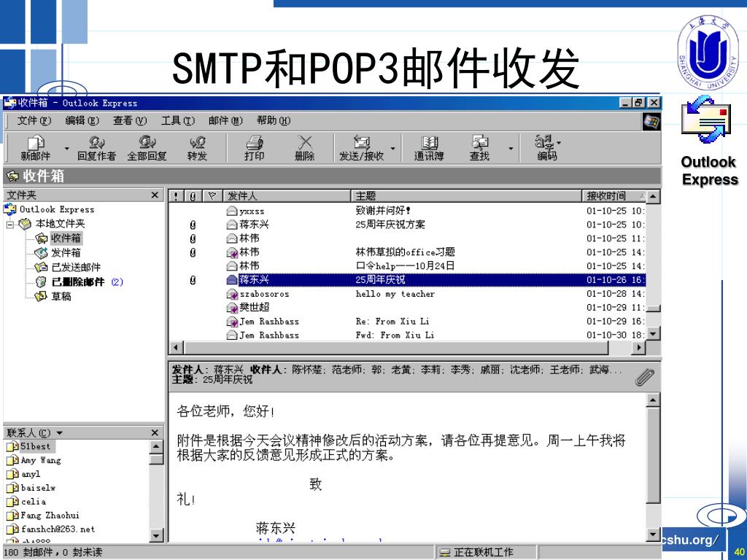
Task: Click the 回复作者 (Reply) toolbar icon
Action: 97,147
